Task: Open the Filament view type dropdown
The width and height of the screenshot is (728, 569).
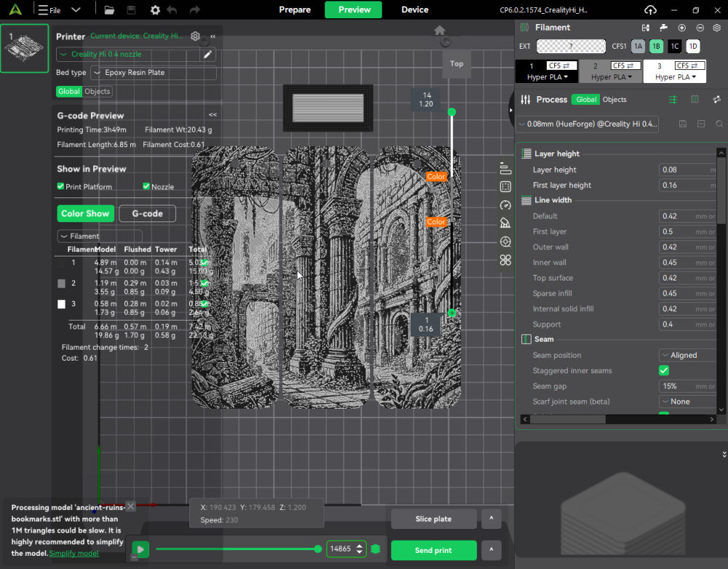Action: pos(99,236)
